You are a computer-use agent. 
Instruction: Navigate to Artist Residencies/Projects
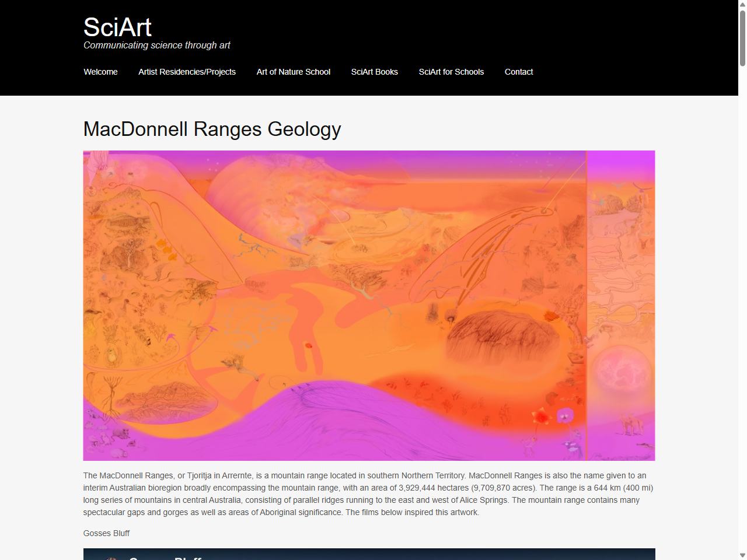(x=187, y=72)
